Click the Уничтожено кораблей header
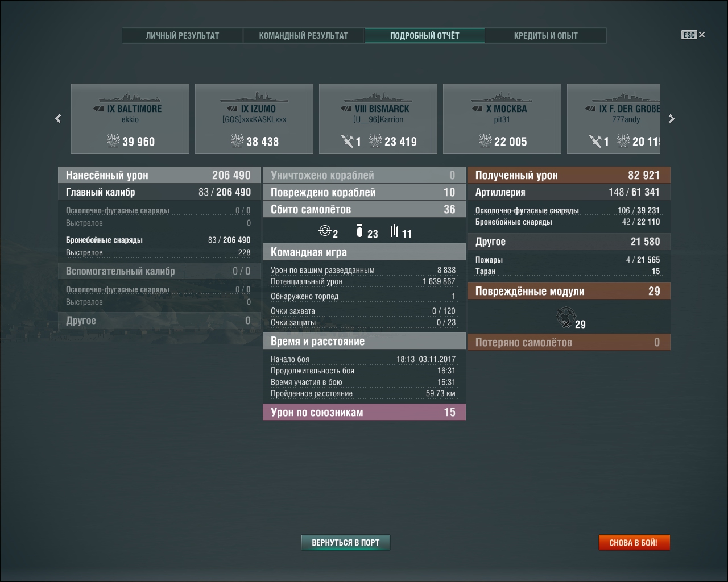728x582 pixels. point(364,175)
